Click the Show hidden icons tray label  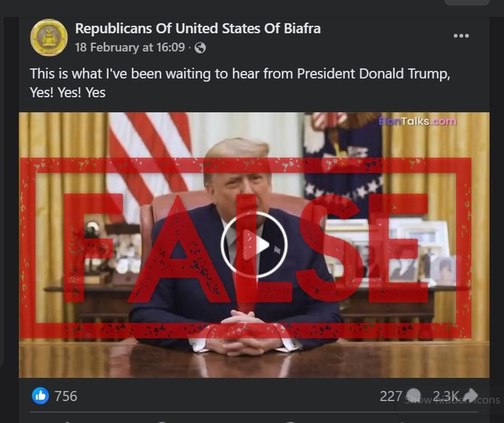[452, 400]
